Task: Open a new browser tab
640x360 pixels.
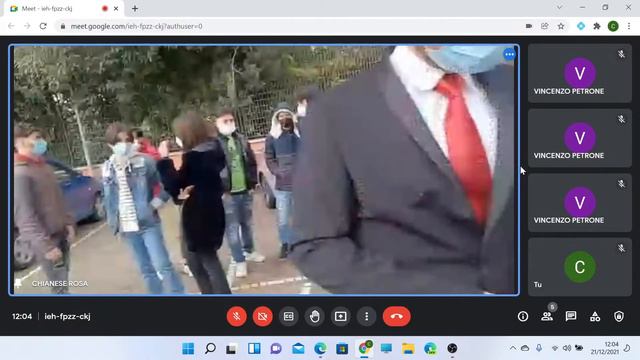Action: point(135,8)
